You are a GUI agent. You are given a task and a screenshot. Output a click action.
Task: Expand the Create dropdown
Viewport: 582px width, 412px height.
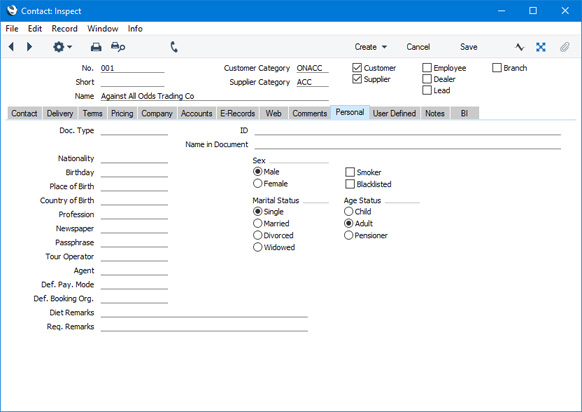370,47
